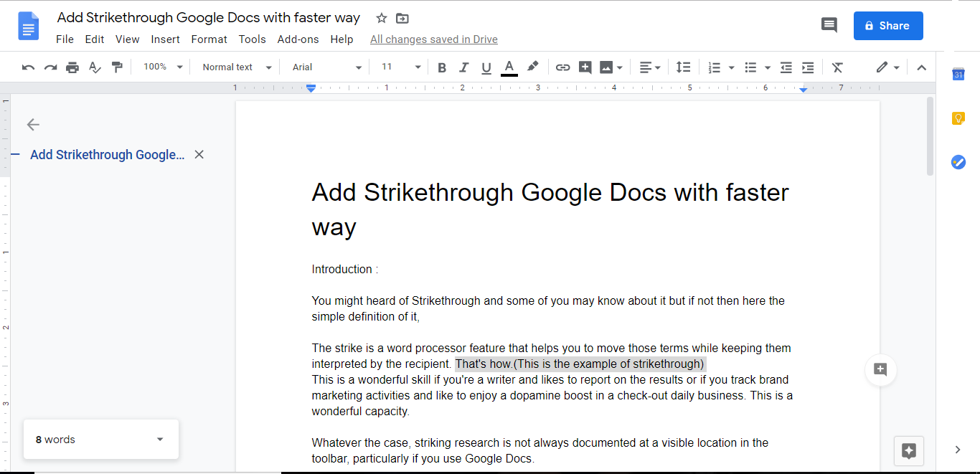This screenshot has width=980, height=474.
Task: Increase indent of the paragraph
Action: [808, 67]
